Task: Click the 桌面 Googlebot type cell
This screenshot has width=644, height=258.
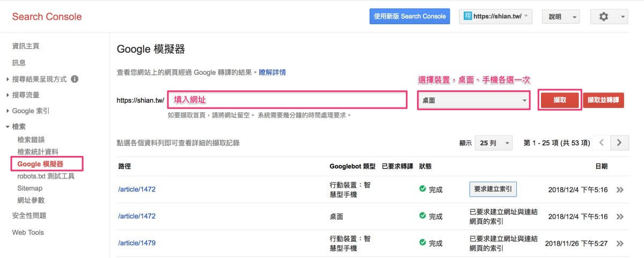Action: pyautogui.click(x=336, y=217)
